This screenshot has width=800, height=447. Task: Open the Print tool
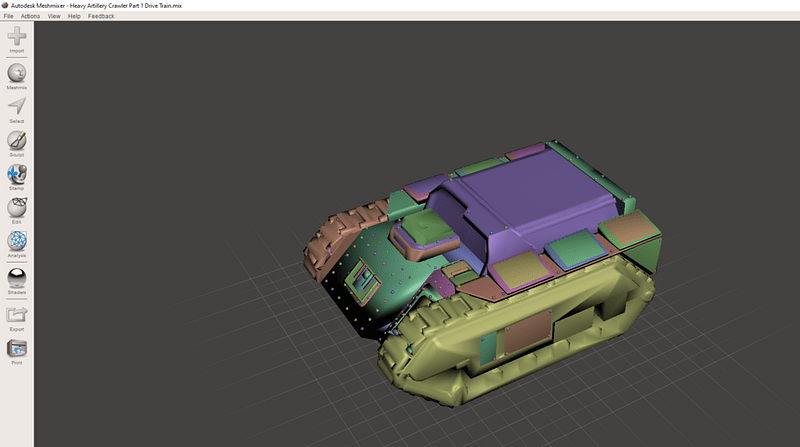[17, 349]
